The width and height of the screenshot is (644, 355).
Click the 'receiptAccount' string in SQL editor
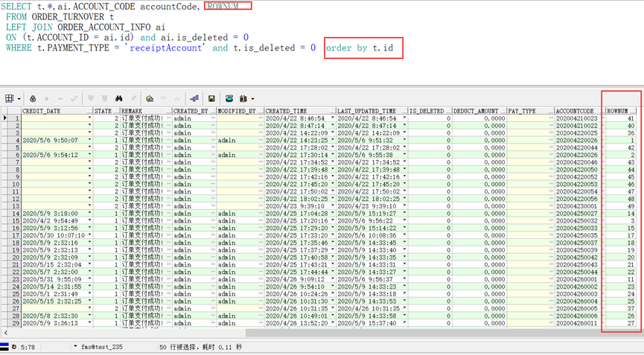[x=166, y=48]
